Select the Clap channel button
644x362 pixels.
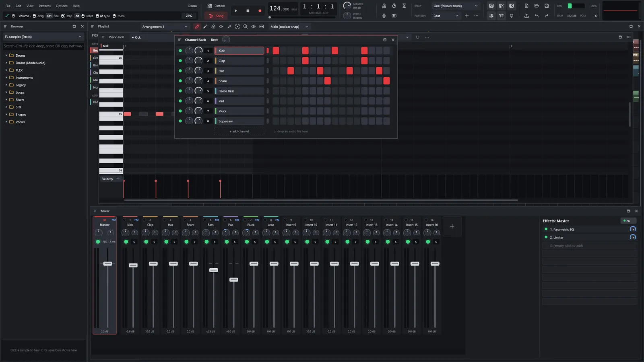click(x=239, y=61)
